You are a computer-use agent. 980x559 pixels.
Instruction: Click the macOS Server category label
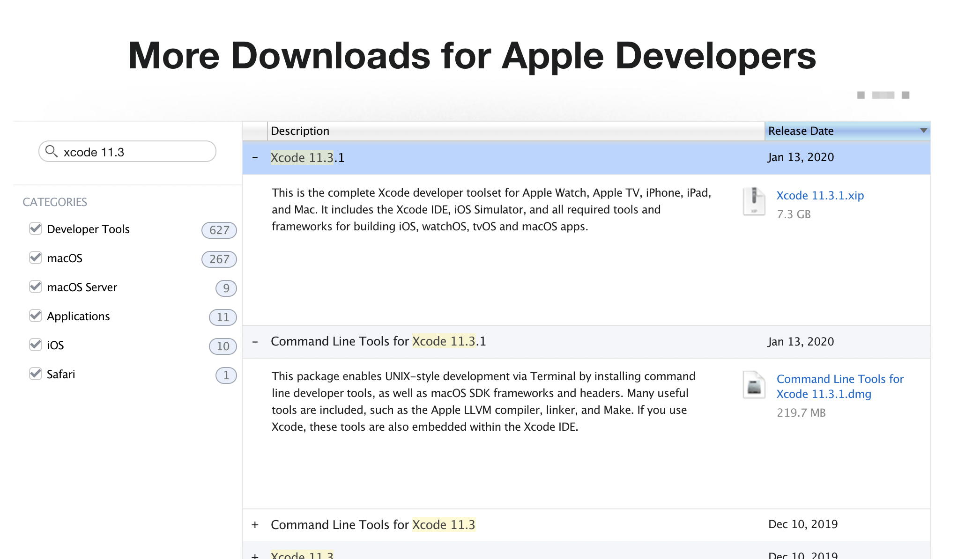click(82, 287)
